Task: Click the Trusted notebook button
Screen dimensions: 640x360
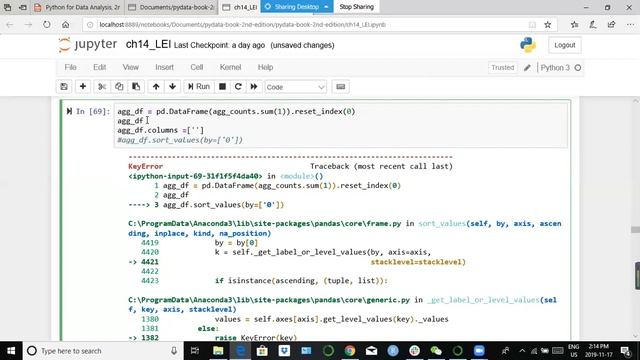Action: (x=502, y=68)
